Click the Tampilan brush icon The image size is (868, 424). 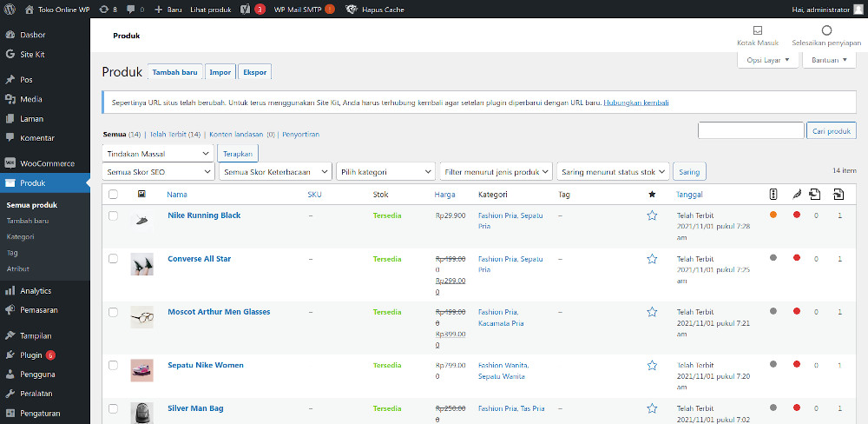[10, 335]
